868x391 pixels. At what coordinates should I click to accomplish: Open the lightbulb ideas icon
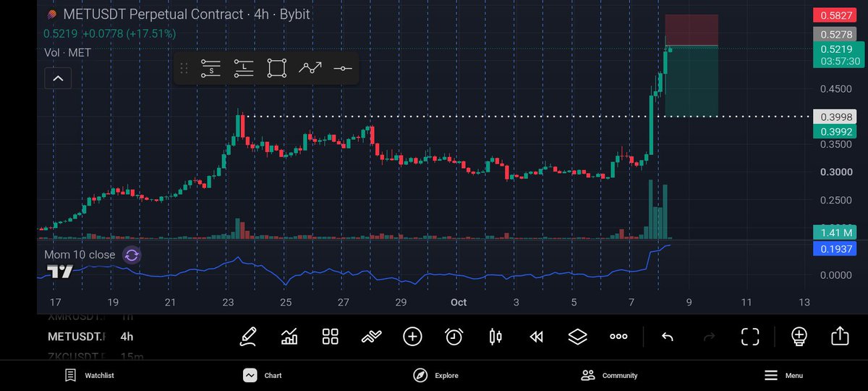click(x=799, y=336)
